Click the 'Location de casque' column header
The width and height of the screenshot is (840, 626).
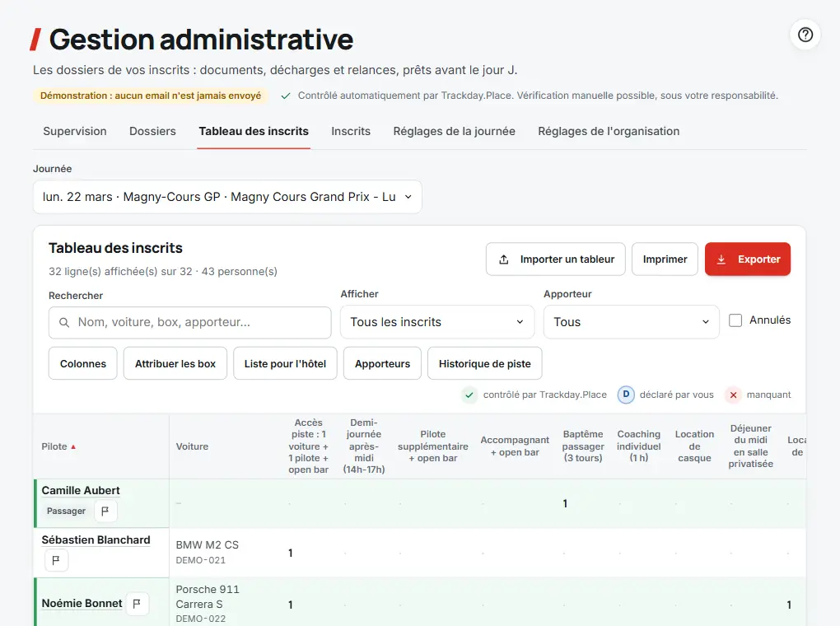[694, 446]
